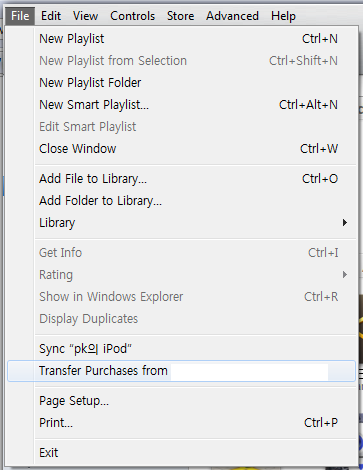Open the Store menu

[x=180, y=16]
